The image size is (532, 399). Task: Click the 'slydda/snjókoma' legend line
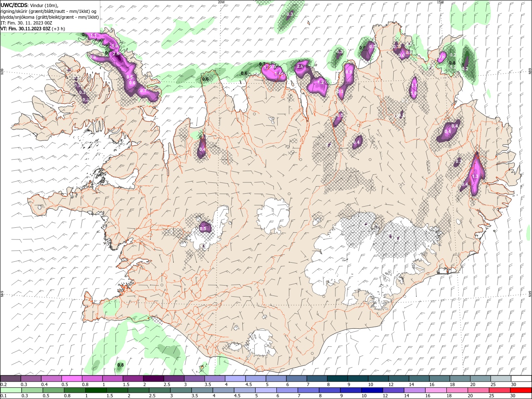(50, 17)
